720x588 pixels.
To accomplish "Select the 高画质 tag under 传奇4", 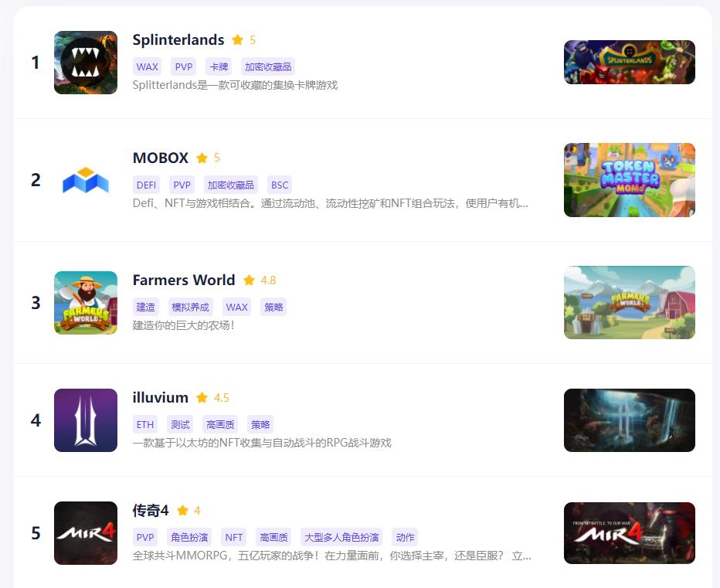I will [273, 538].
